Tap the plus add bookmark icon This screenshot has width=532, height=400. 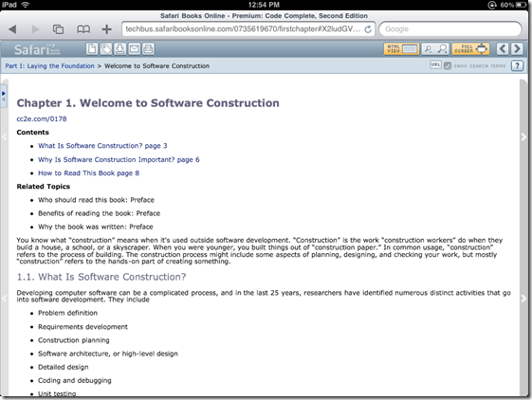(106, 29)
